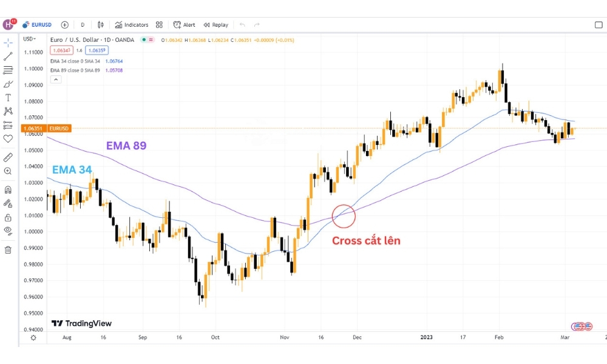Select the Measure ruler tool
The image size is (607, 364).
[8, 157]
